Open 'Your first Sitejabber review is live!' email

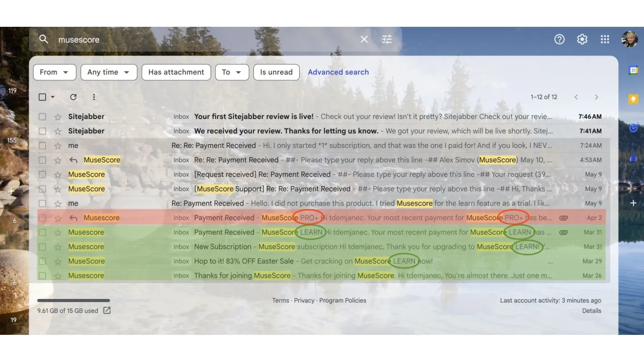click(323, 117)
